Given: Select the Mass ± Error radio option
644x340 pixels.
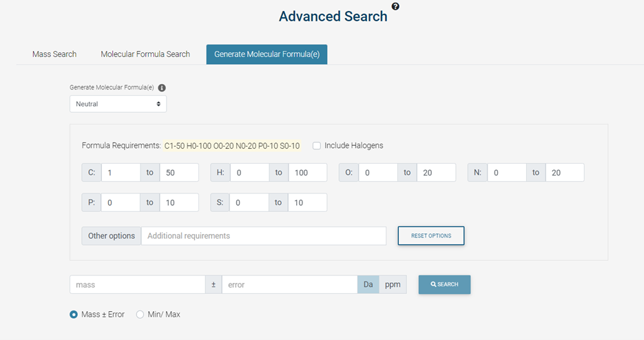Looking at the screenshot, I should (74, 315).
